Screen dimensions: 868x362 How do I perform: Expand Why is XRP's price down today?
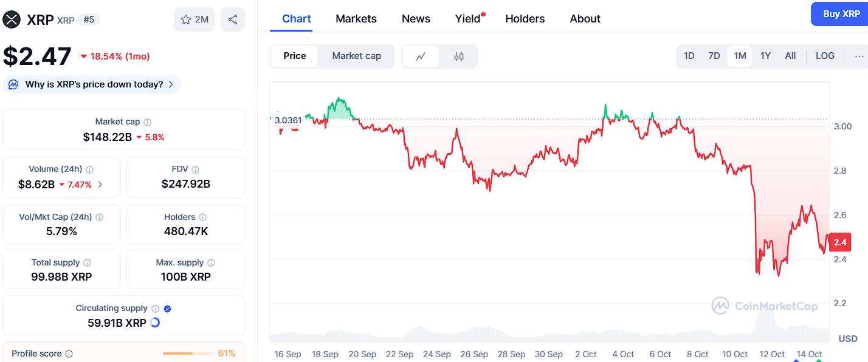(x=92, y=84)
